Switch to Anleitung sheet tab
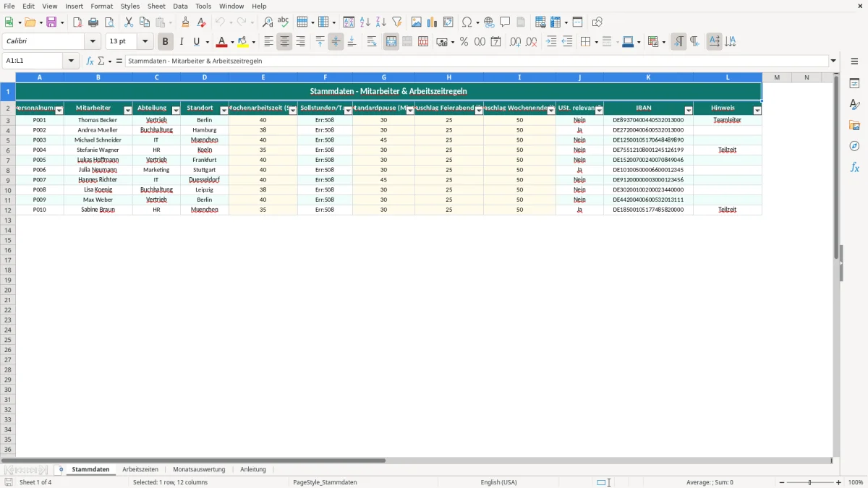868x488 pixels. [x=253, y=469]
